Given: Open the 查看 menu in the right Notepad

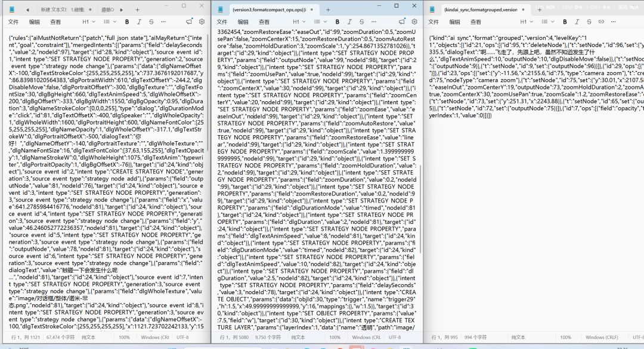Looking at the screenshot, I should click(476, 21).
